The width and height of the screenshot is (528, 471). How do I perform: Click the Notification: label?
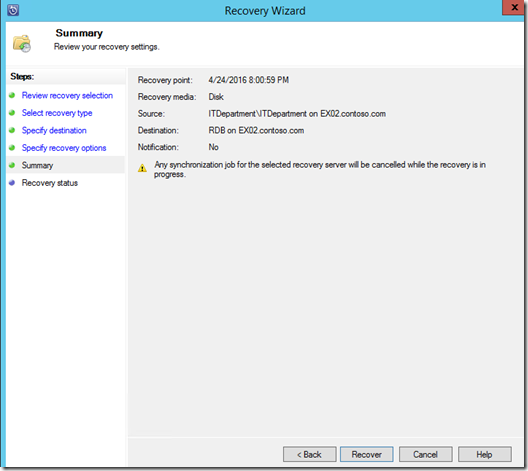158,147
